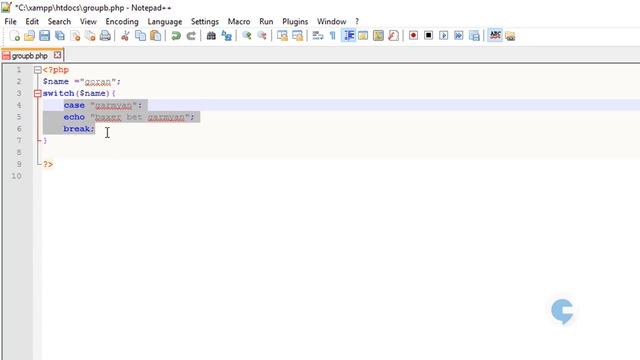
Task: Open the Window menu
Action: (331, 22)
